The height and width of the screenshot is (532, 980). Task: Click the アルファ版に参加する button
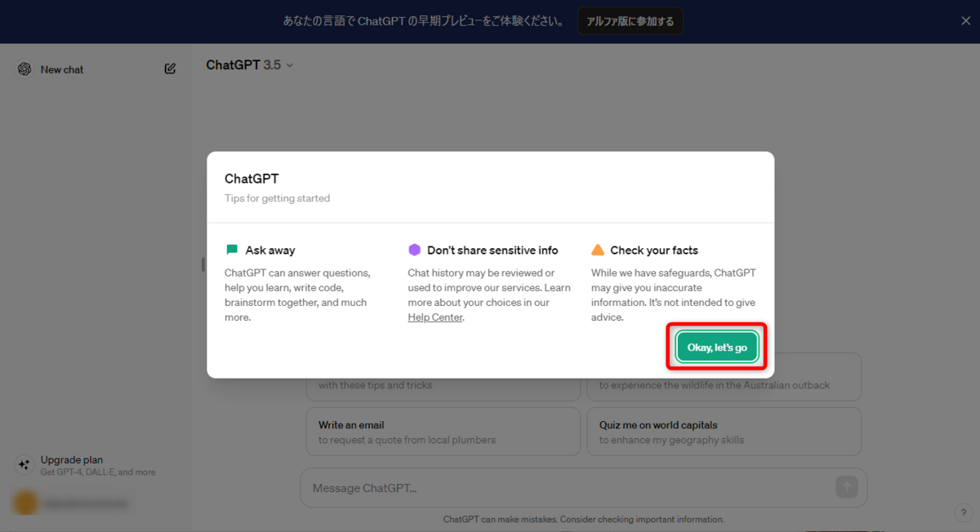tap(630, 21)
